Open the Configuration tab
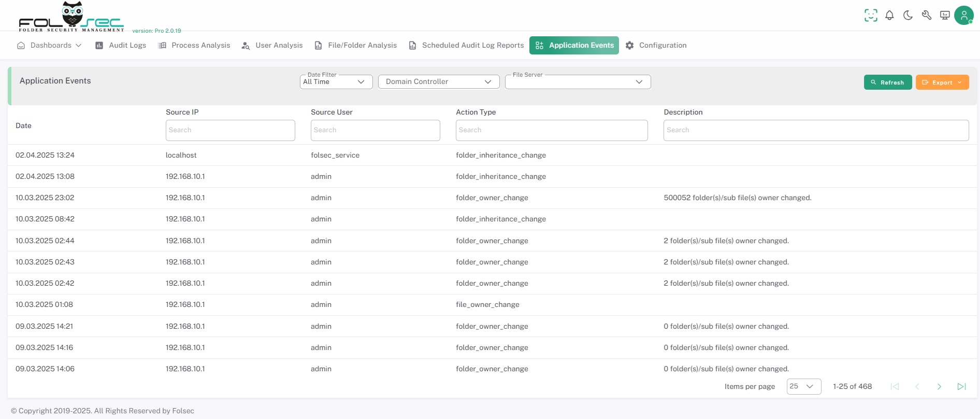 656,46
